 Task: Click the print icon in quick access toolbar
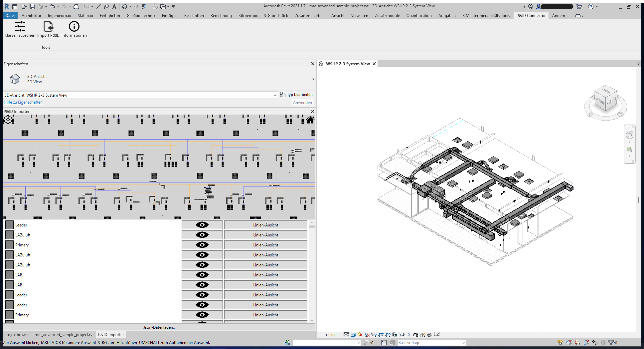click(x=76, y=7)
